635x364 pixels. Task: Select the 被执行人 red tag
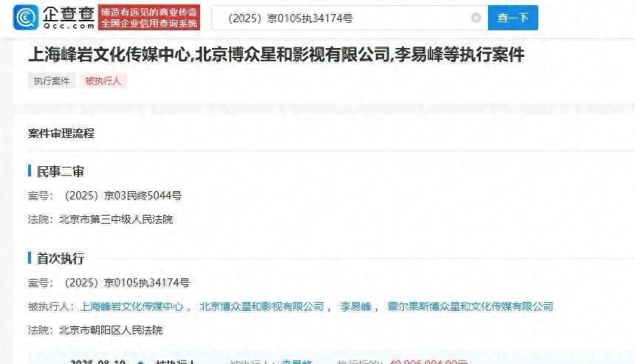tap(103, 81)
